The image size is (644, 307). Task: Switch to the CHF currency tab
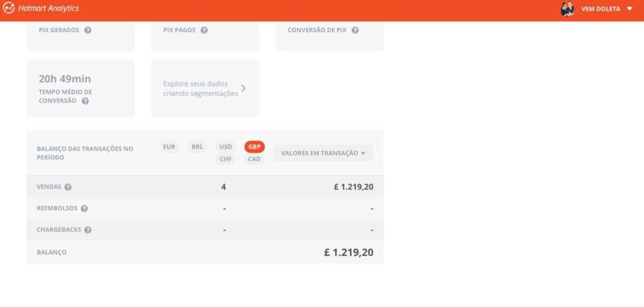click(225, 159)
